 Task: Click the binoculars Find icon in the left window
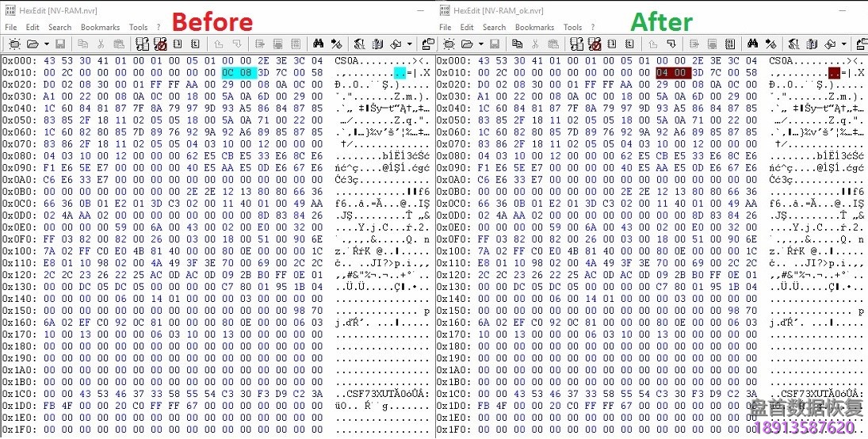318,44
